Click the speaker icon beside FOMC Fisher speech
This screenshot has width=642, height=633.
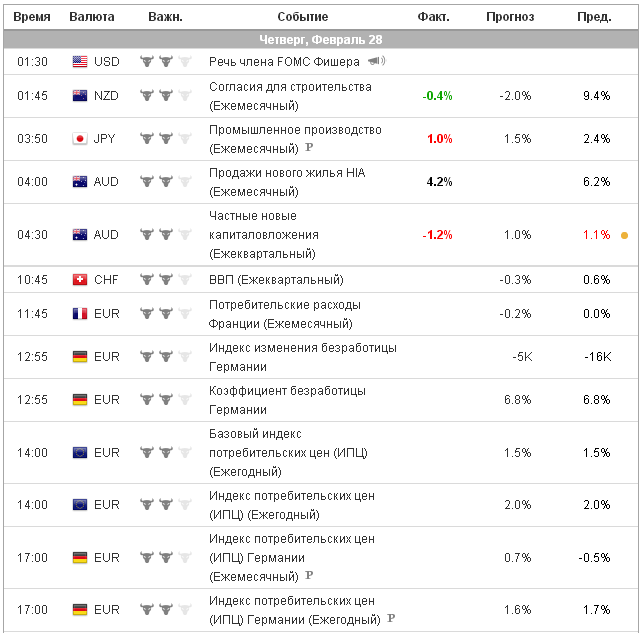(378, 61)
